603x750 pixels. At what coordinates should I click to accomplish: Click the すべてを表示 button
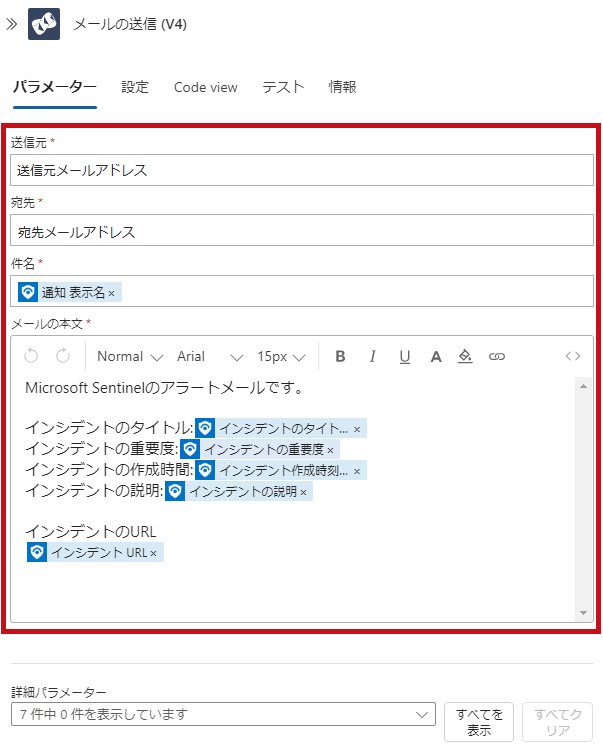click(479, 722)
